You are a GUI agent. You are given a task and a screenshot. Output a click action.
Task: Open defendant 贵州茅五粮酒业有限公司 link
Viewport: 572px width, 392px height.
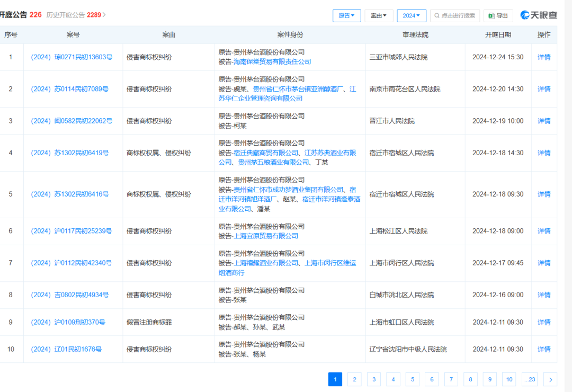point(274,162)
